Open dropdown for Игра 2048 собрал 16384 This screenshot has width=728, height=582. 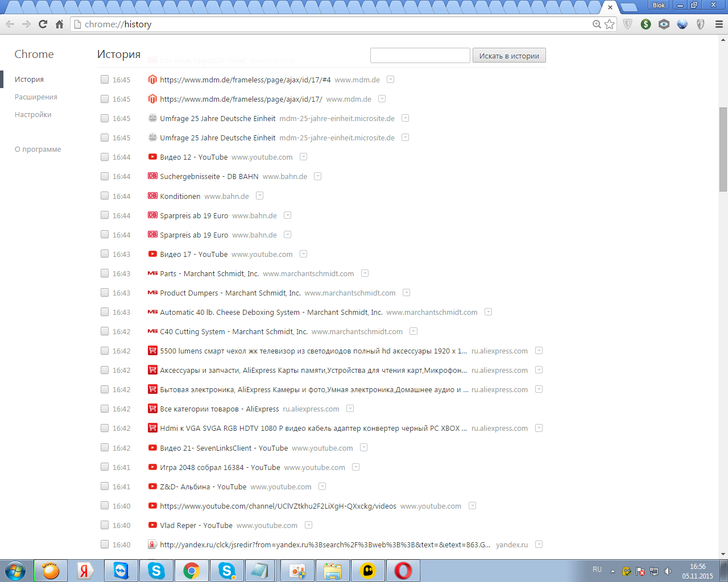[x=356, y=467]
